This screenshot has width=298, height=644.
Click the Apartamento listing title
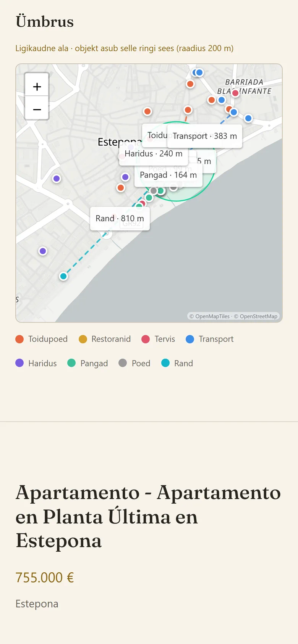148,517
